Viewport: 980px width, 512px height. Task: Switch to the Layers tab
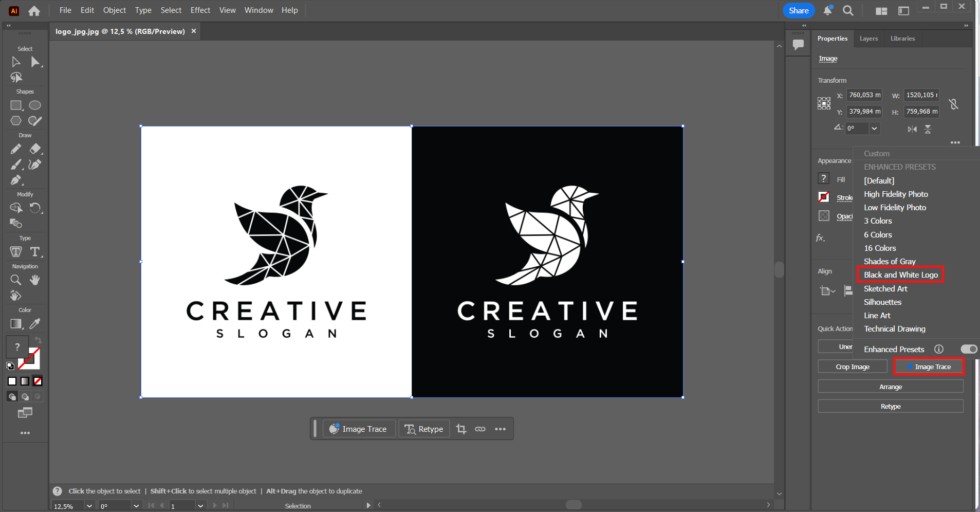(868, 39)
